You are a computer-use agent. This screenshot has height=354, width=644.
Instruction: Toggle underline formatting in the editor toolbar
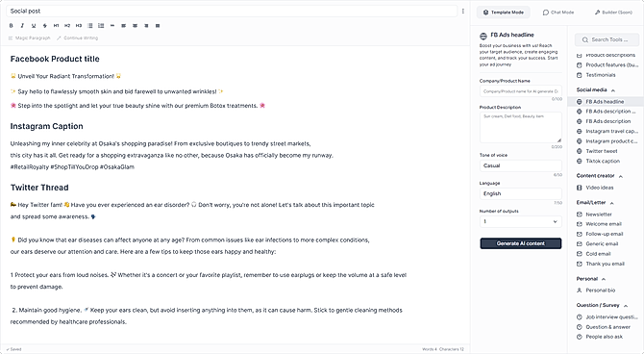pos(34,25)
